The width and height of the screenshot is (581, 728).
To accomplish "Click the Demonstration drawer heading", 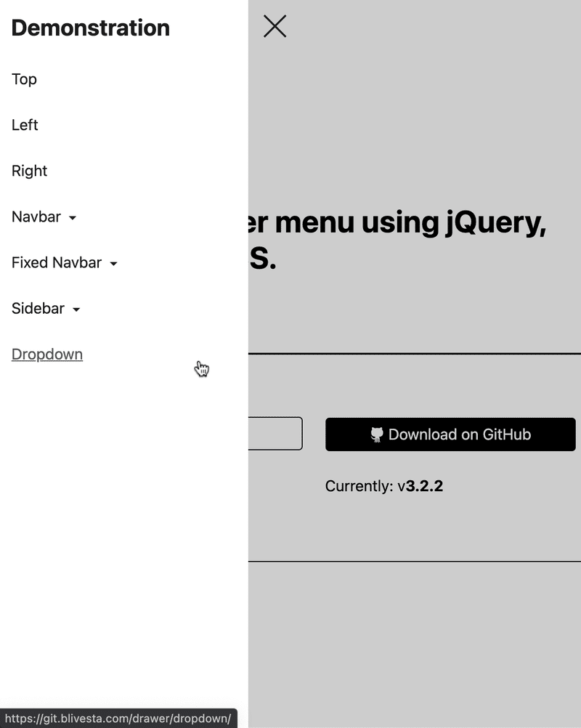I will coord(91,28).
